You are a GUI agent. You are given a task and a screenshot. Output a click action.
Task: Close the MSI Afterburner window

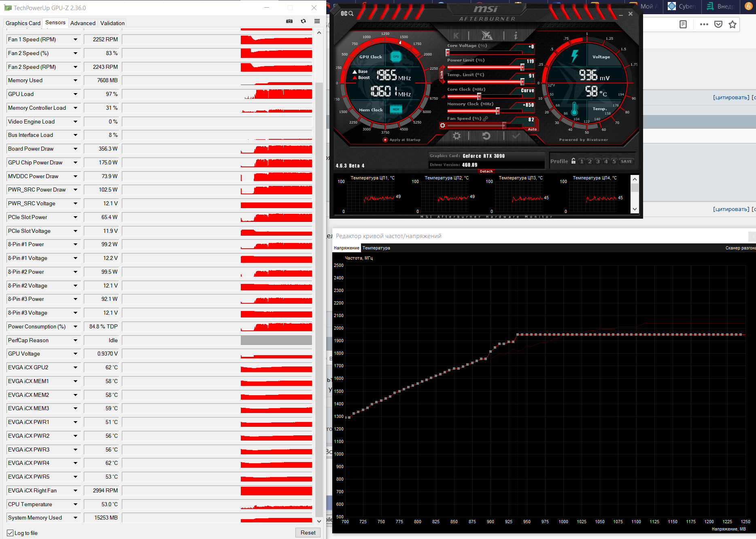tap(631, 14)
